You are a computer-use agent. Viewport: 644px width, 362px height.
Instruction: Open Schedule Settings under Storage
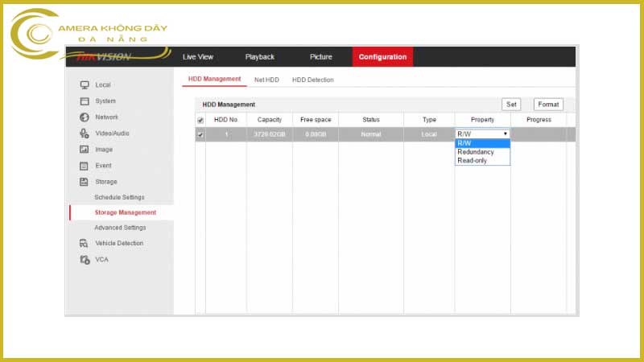pyautogui.click(x=119, y=197)
